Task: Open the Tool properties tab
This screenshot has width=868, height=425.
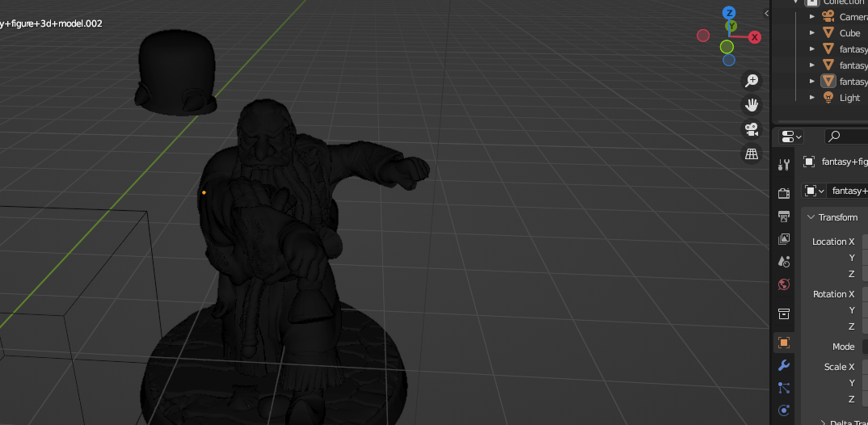Action: [783, 164]
